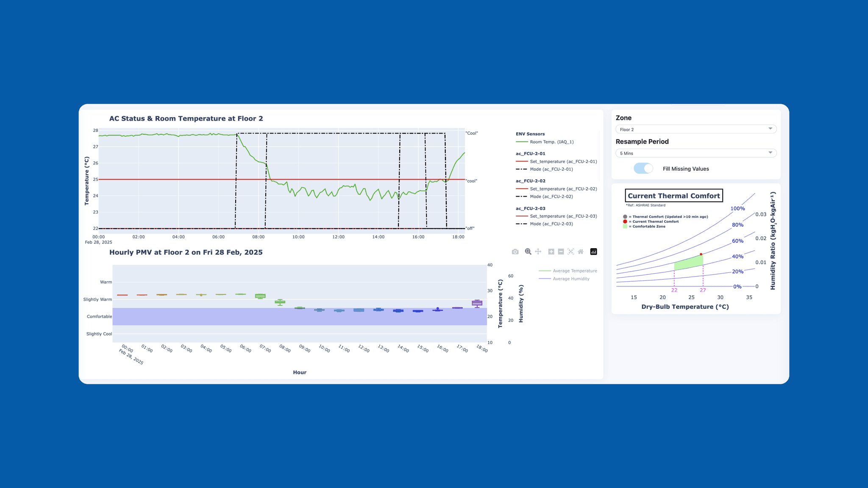Select the Zoom tool in chart modebar
Viewport: 868px width, 488px height.
[x=528, y=252]
